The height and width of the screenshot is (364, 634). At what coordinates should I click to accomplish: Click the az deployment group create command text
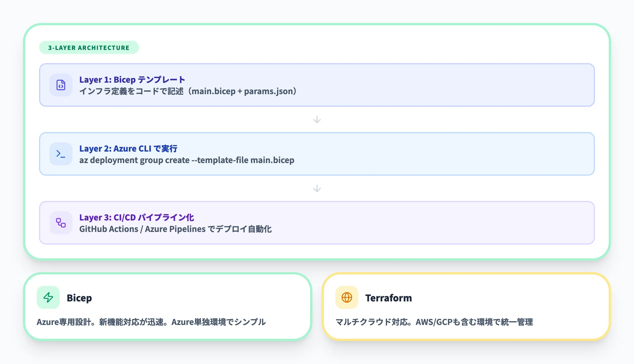(187, 160)
